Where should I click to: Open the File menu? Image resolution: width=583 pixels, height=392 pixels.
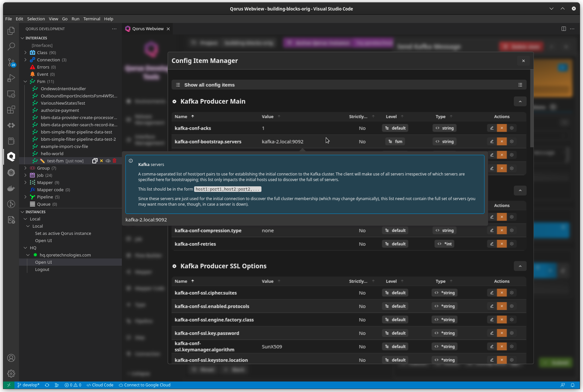click(x=9, y=19)
